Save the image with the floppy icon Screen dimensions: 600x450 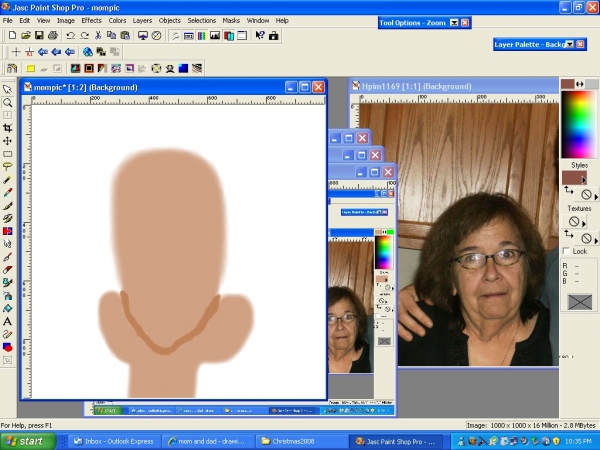[x=39, y=36]
